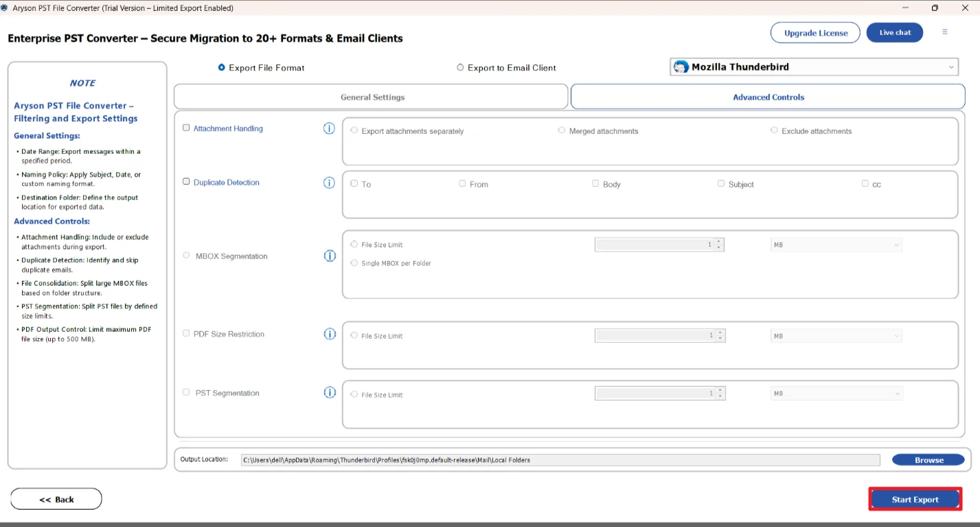980x527 pixels.
Task: Click MBOX file size spinner arrows
Action: pos(719,245)
